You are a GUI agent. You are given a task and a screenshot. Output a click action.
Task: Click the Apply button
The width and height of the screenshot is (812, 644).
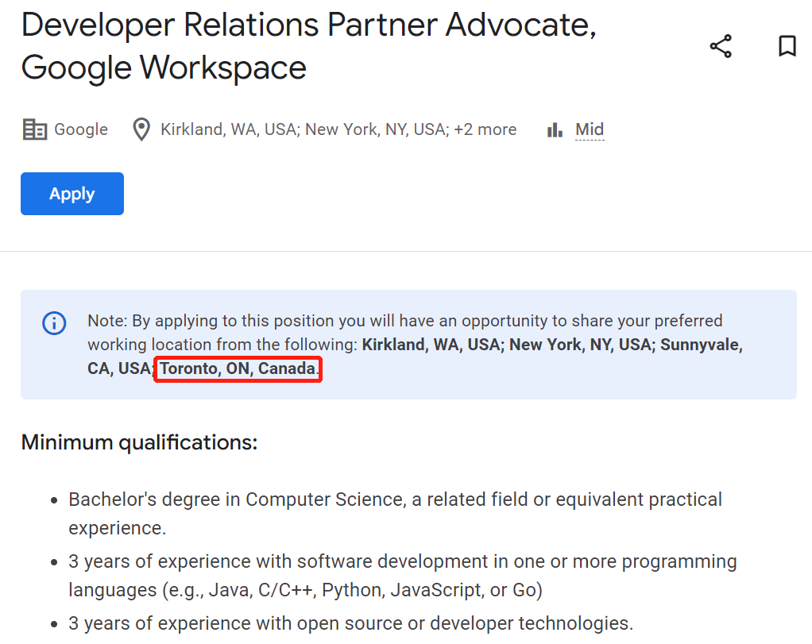tap(72, 194)
